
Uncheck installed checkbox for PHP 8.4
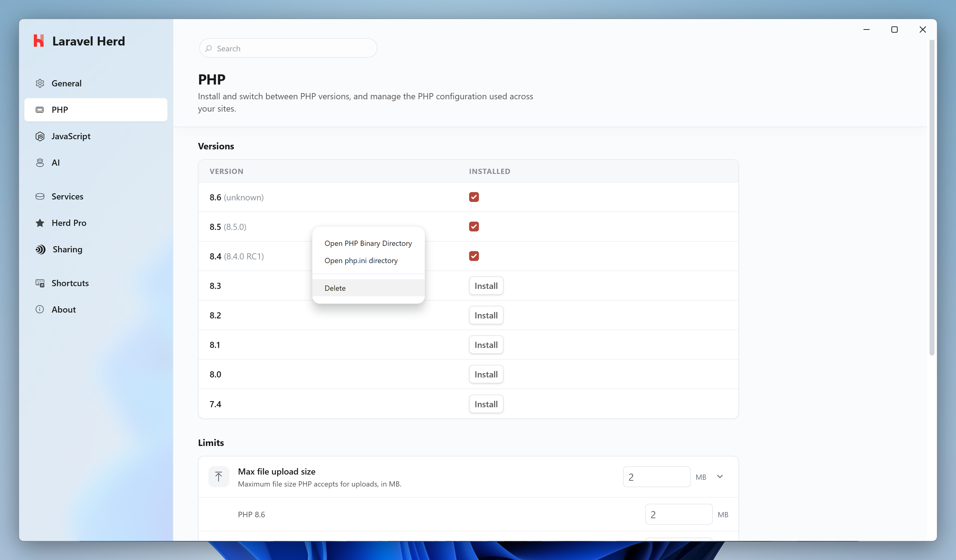point(474,256)
